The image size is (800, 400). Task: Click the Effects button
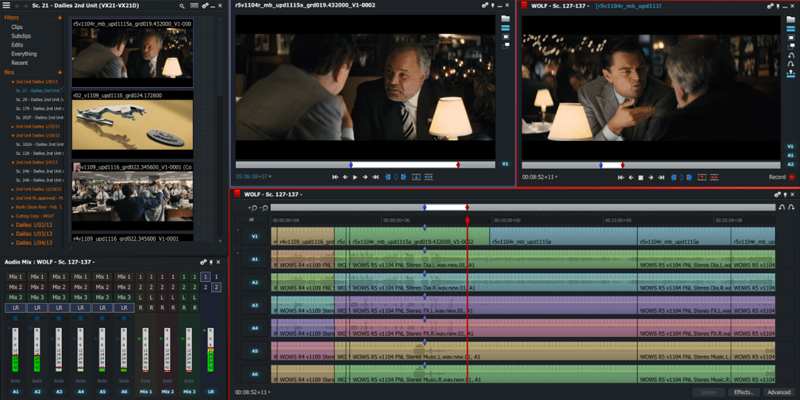742,392
